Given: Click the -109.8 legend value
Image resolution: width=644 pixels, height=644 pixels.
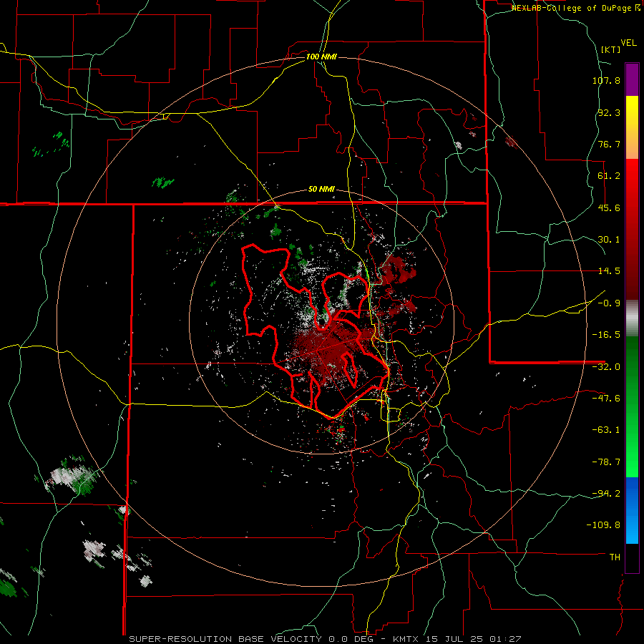Looking at the screenshot, I should coord(604,525).
